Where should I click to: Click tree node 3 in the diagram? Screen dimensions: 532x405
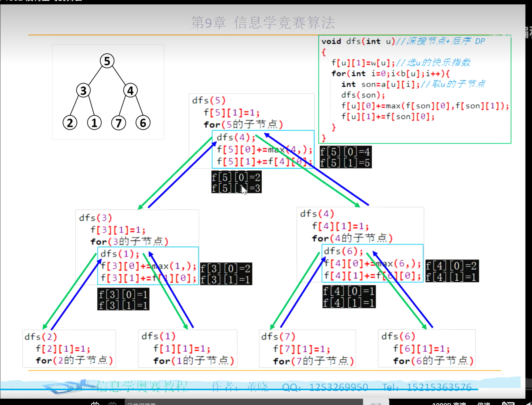point(83,91)
